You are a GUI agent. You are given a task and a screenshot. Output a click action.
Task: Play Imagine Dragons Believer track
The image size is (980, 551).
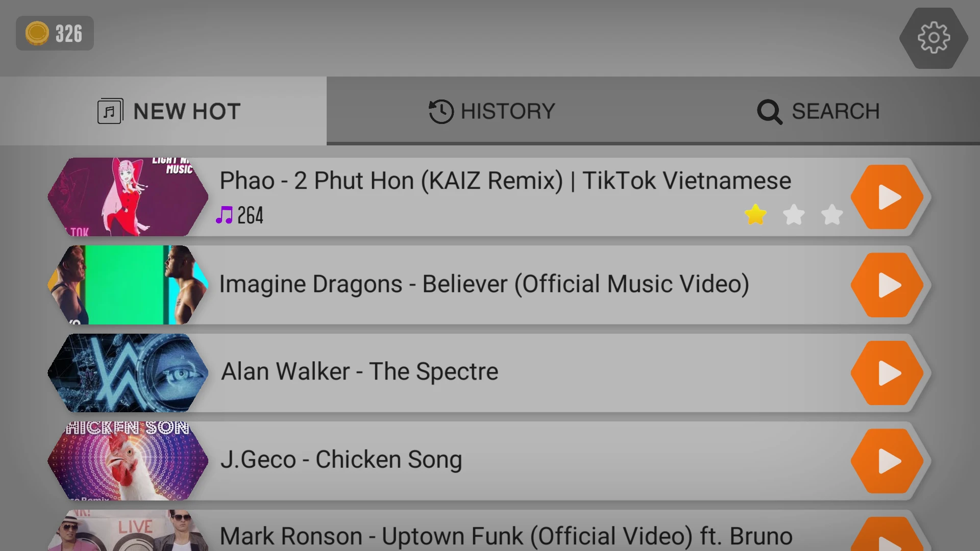888,285
